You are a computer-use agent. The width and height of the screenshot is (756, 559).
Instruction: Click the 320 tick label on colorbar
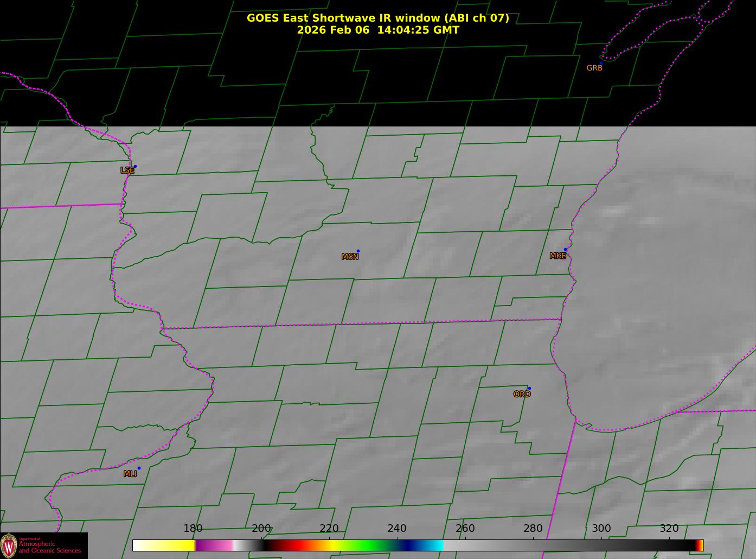(669, 529)
